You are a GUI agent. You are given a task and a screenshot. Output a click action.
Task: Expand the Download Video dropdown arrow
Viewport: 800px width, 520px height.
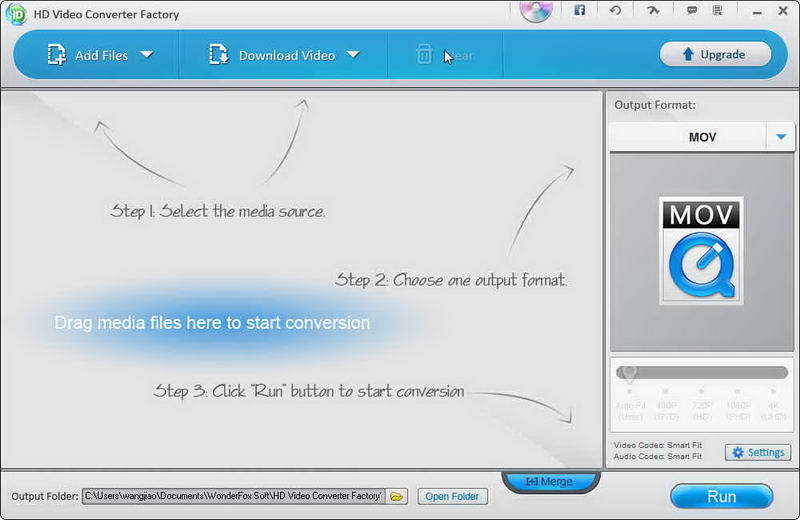pyautogui.click(x=353, y=55)
